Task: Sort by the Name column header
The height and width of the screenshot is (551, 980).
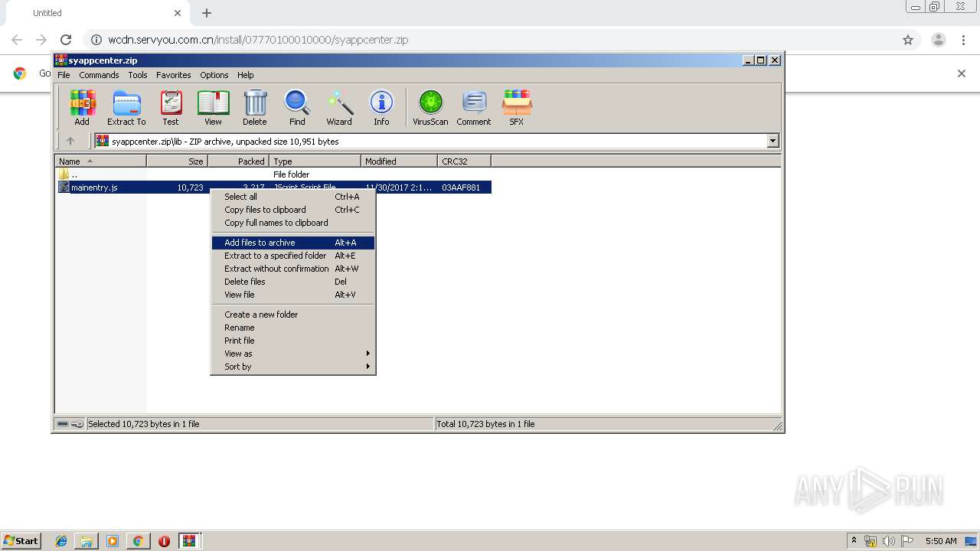Action: (x=101, y=161)
